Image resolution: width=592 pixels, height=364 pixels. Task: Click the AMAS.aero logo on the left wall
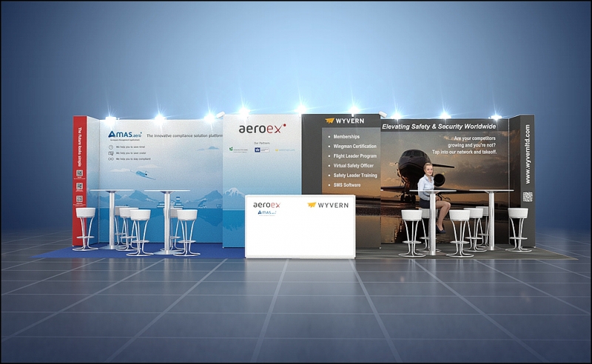click(125, 135)
